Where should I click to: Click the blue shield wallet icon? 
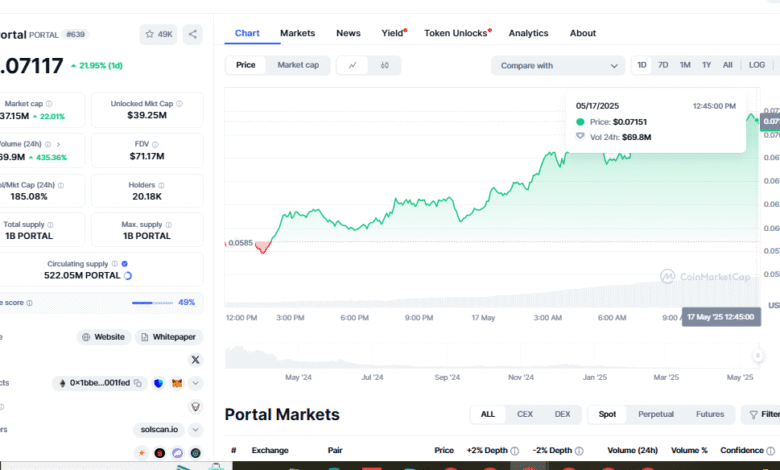pyautogui.click(x=159, y=383)
